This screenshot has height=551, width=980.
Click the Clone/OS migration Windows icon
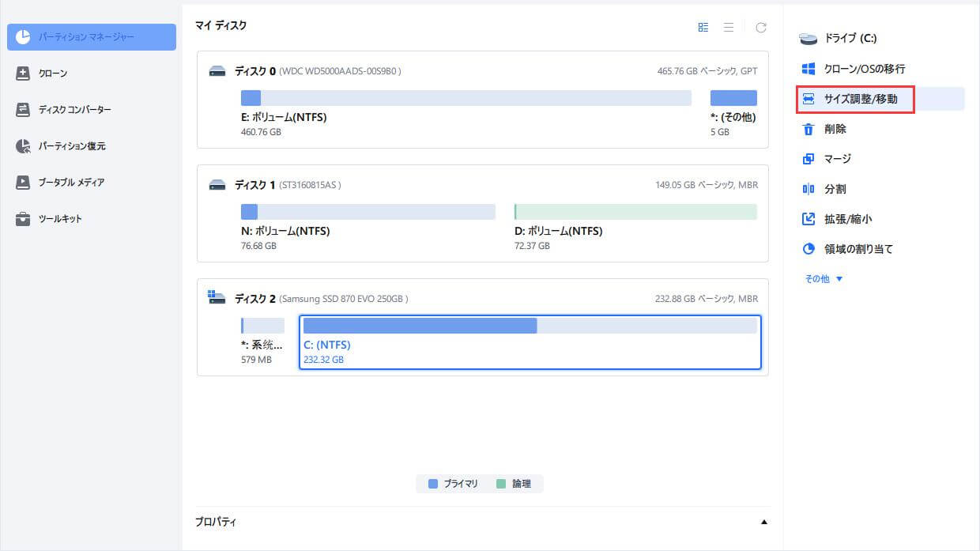pyautogui.click(x=808, y=69)
